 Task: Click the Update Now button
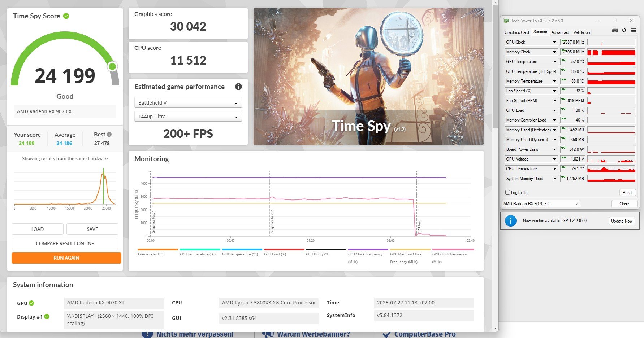point(622,221)
